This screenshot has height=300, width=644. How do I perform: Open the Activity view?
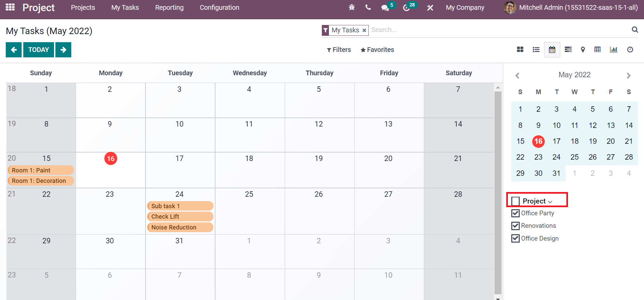tap(630, 50)
